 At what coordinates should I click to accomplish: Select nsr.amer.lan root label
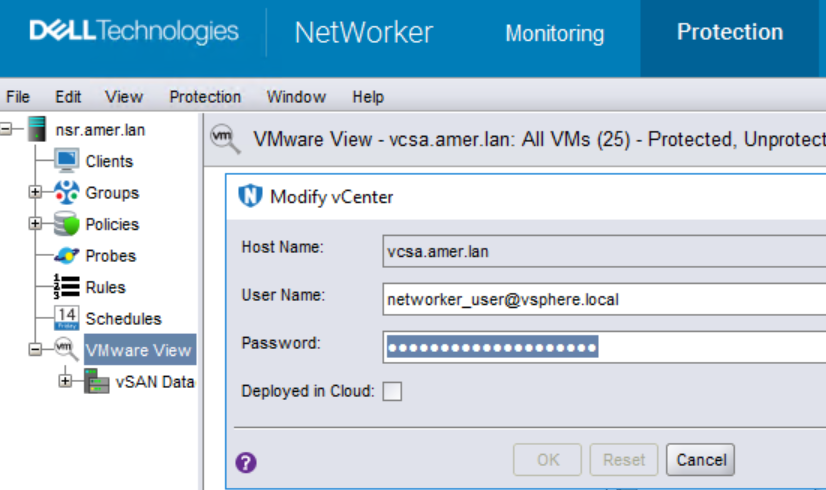point(100,130)
